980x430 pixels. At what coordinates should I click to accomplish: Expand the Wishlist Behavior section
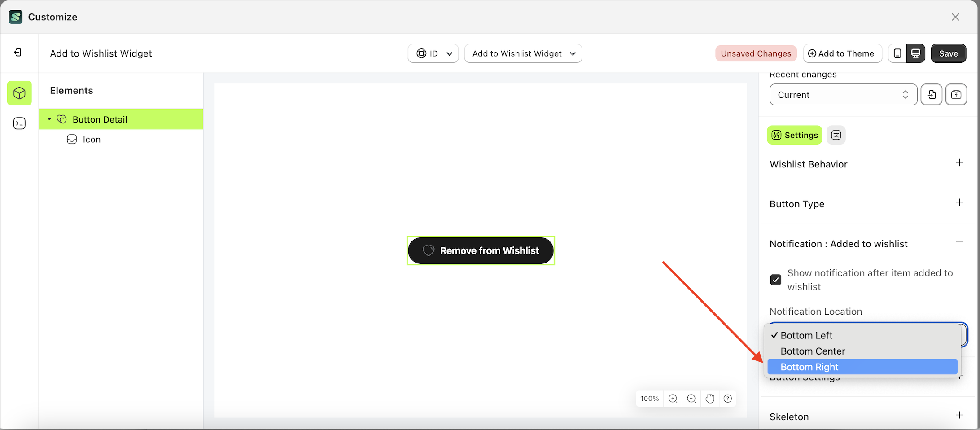(960, 163)
